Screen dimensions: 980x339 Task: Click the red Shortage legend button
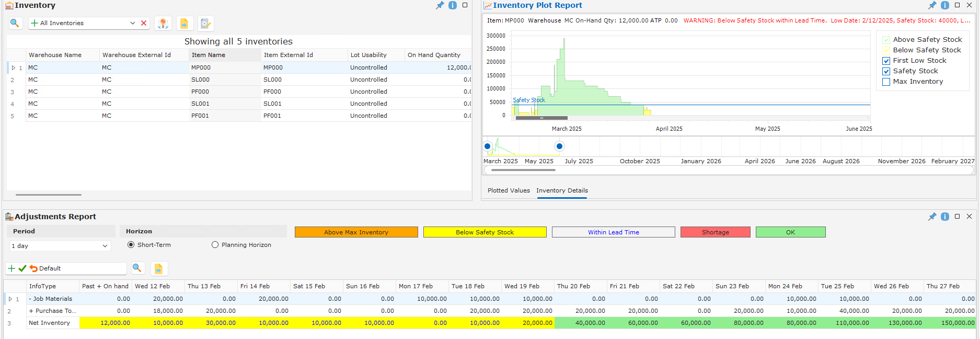(715, 232)
